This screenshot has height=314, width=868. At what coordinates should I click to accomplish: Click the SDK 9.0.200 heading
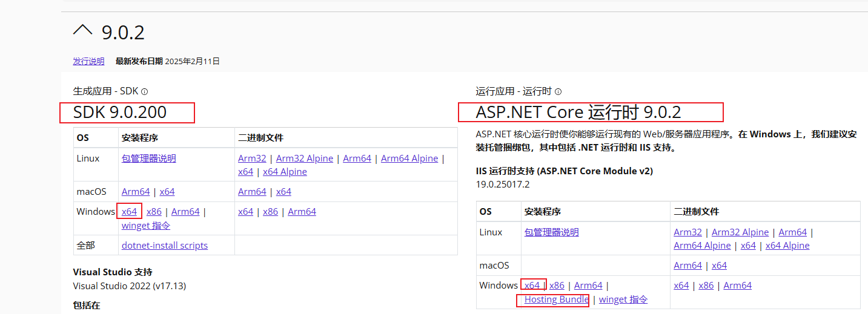(x=120, y=113)
